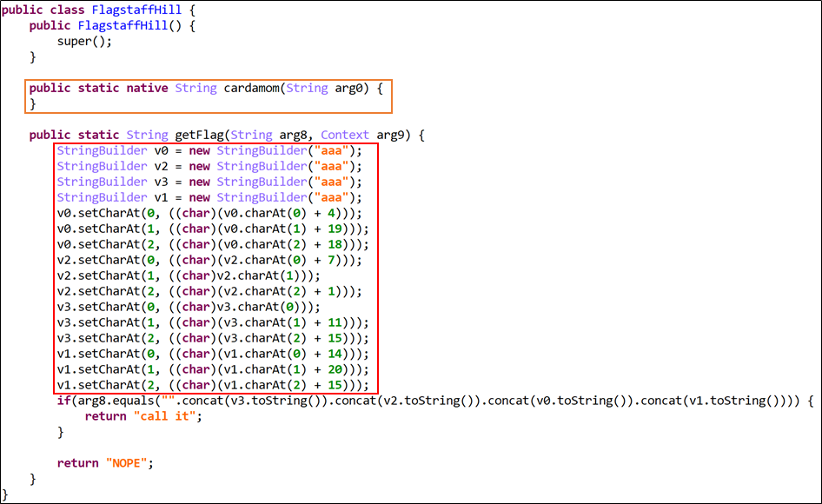This screenshot has width=822, height=504.
Task: Click the StringBuilder v2 declaration line
Action: (x=209, y=166)
